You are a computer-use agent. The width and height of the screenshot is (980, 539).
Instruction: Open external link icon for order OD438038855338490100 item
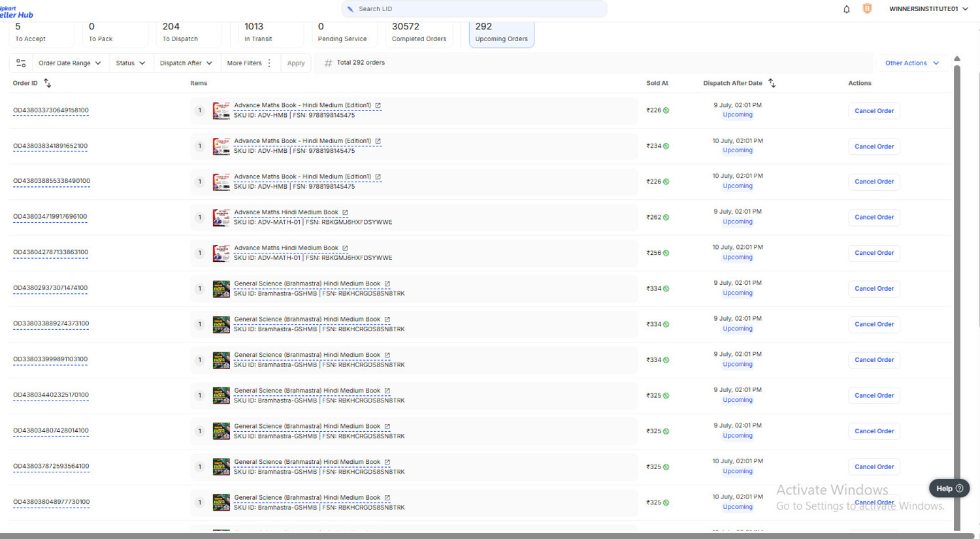(x=378, y=176)
